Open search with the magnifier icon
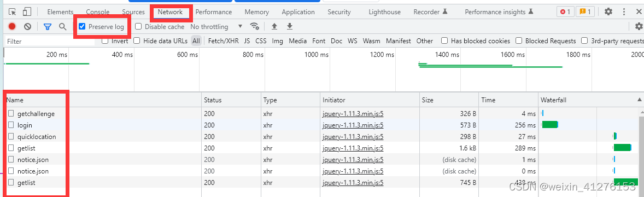 [62, 27]
